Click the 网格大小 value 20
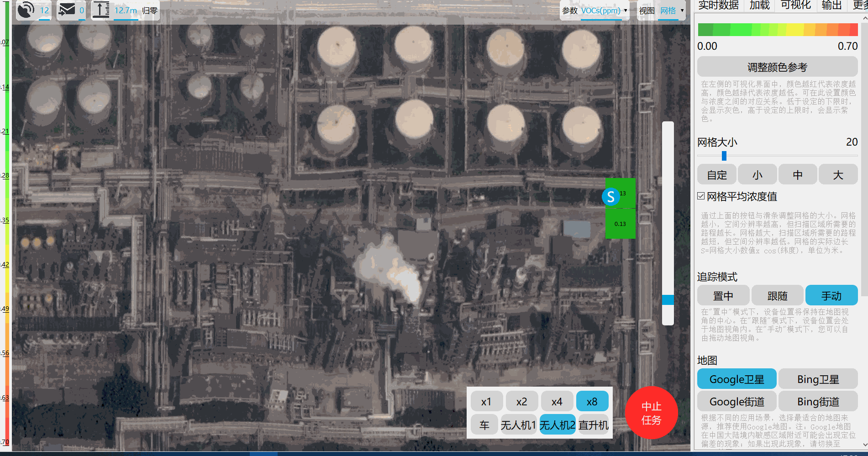The image size is (868, 456). pos(852,142)
